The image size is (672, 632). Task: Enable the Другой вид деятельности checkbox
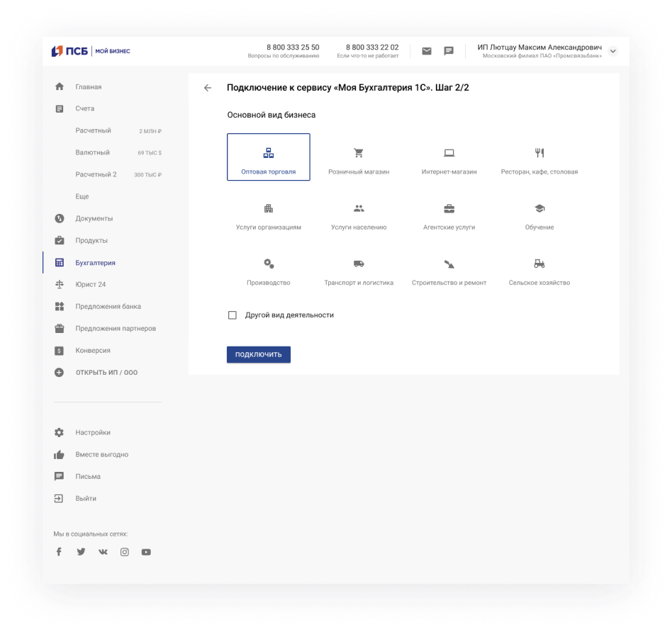pyautogui.click(x=233, y=315)
